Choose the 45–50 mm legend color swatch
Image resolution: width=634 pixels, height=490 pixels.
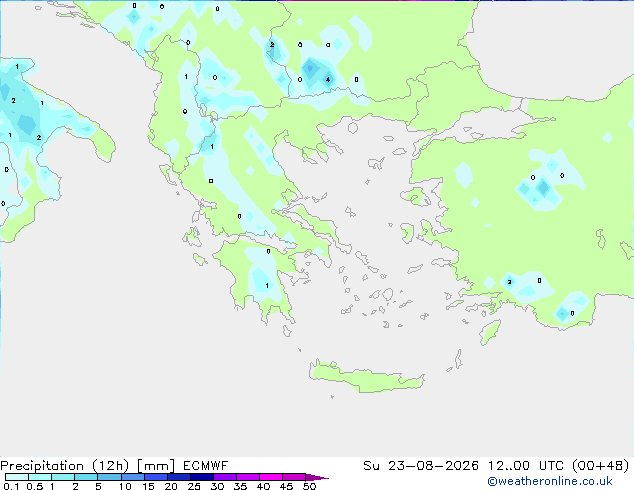(294, 477)
